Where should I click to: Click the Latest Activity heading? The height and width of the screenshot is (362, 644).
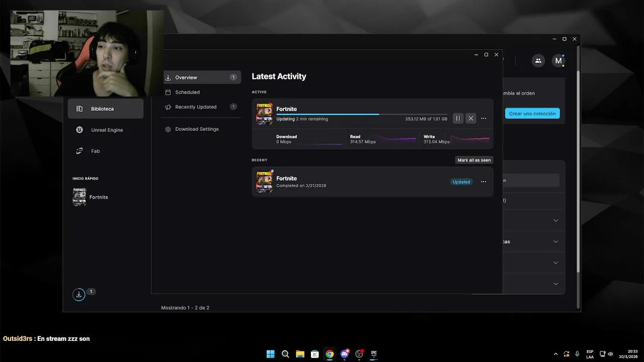[x=279, y=76]
